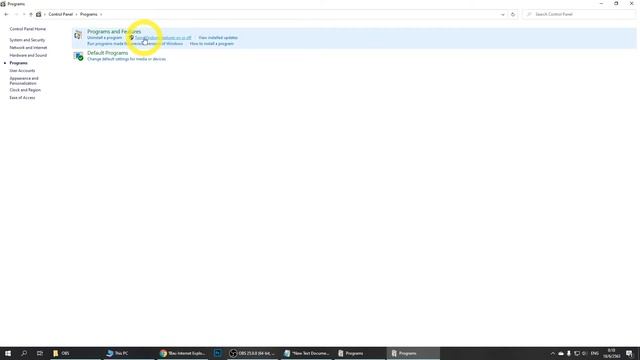This screenshot has height=360, width=640.
Task: Click the microphone tray icon
Action: (x=569, y=353)
